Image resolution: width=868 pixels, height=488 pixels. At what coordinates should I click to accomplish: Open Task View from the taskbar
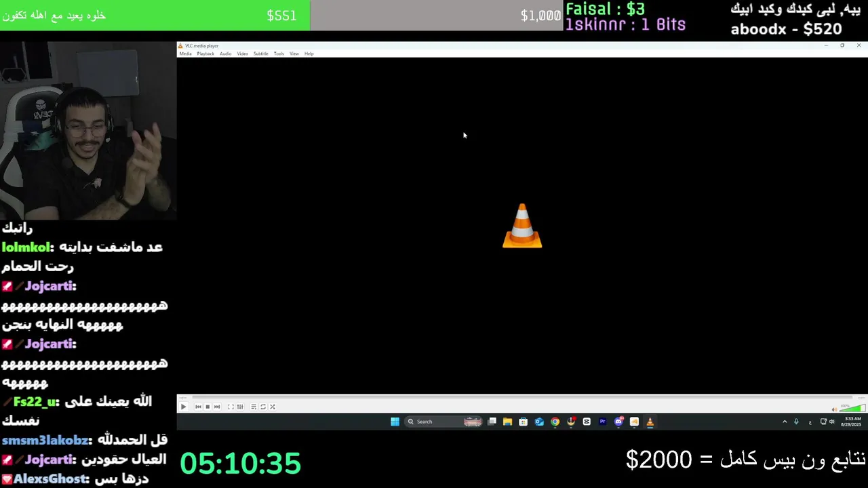coord(492,422)
